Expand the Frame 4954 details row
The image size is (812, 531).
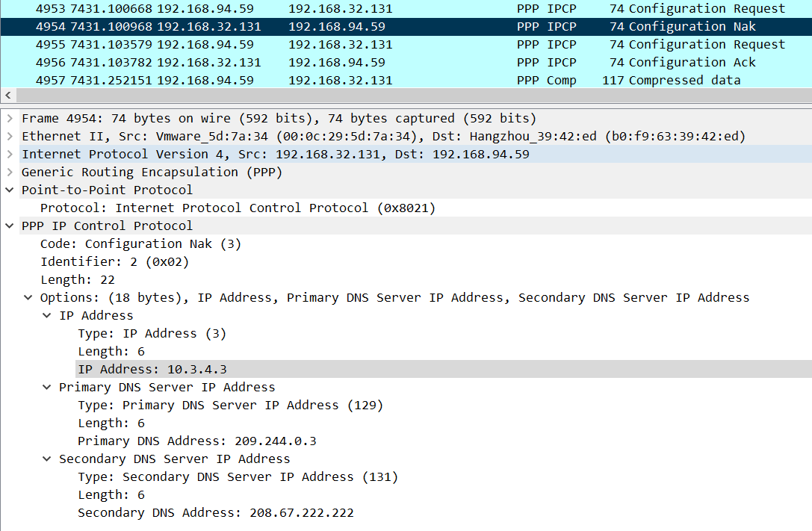(9, 118)
